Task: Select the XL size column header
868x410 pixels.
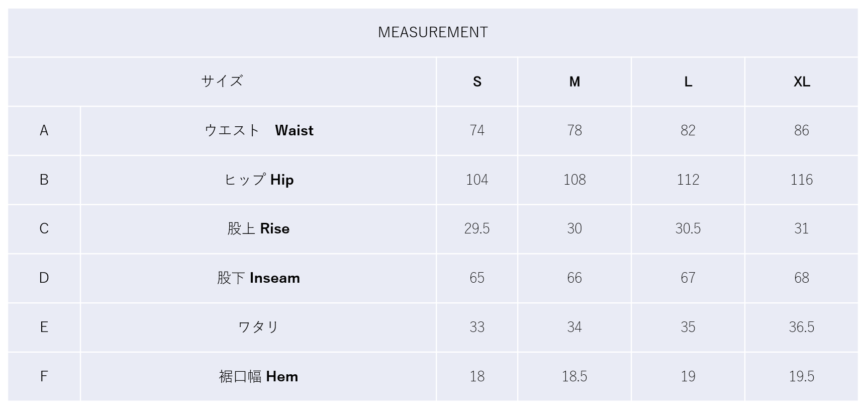Action: (x=802, y=81)
